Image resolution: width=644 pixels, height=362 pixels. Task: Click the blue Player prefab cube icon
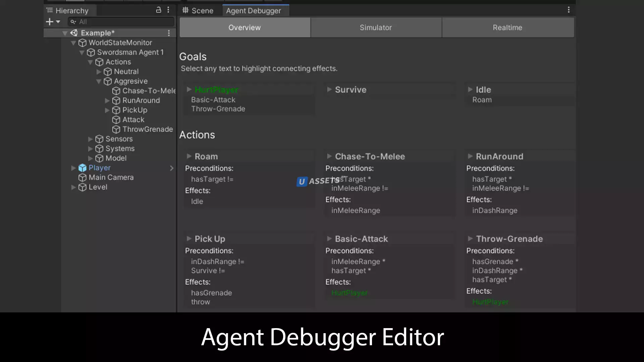82,168
